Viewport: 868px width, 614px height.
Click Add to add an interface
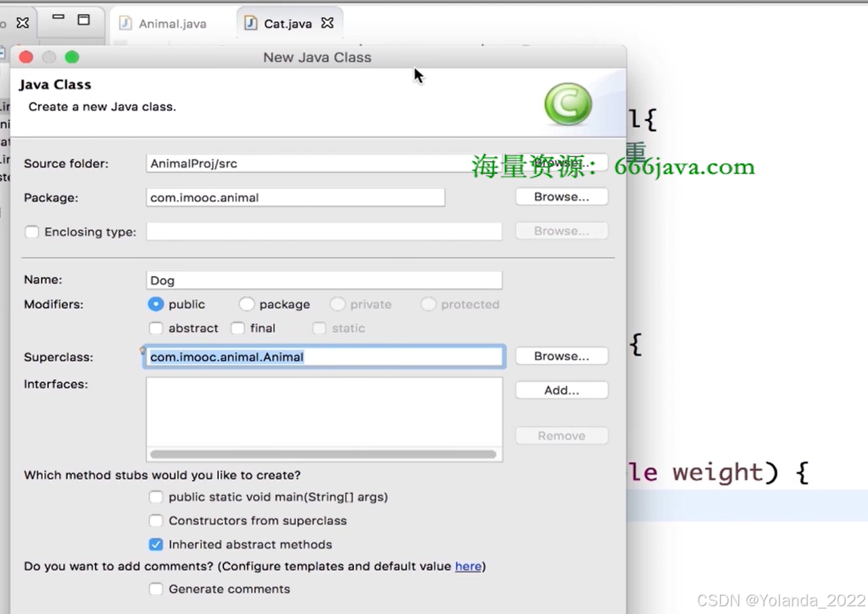pyautogui.click(x=561, y=390)
